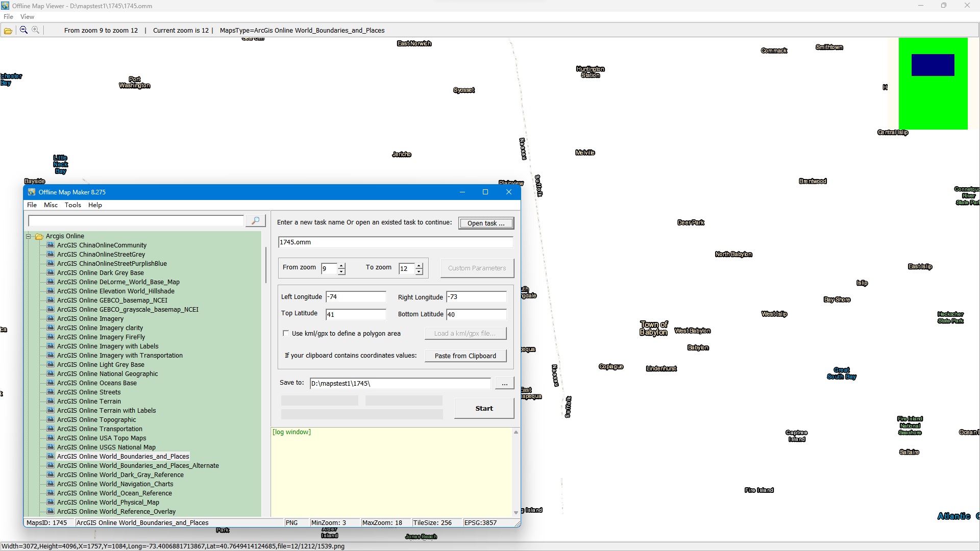Select ArcGIS Online GEBCO_basemap_NCEI
Image resolution: width=980 pixels, height=551 pixels.
pos(112,300)
